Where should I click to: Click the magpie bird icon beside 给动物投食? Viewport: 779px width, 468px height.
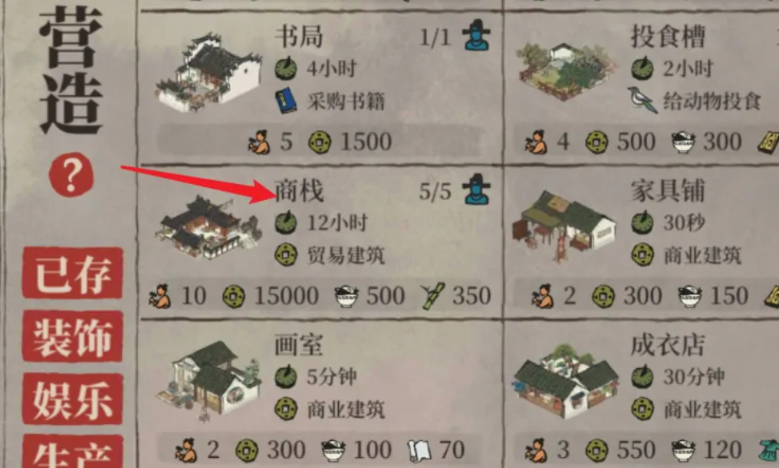tap(642, 100)
